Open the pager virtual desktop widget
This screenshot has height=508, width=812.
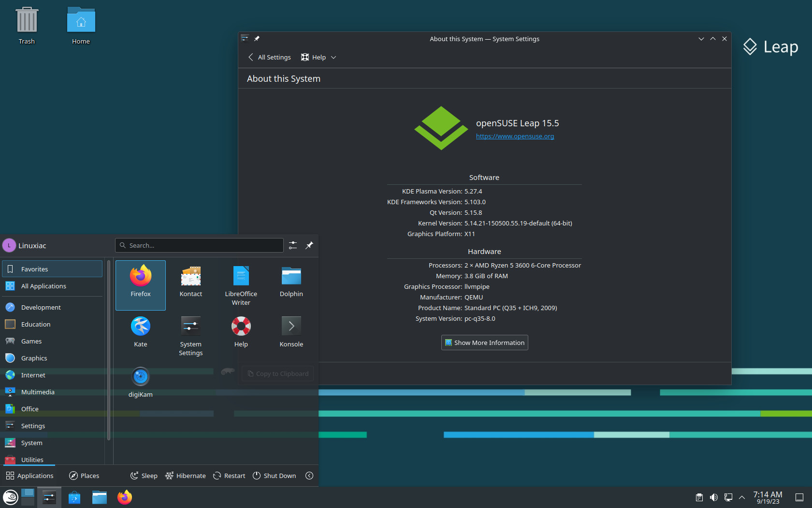coord(28,497)
